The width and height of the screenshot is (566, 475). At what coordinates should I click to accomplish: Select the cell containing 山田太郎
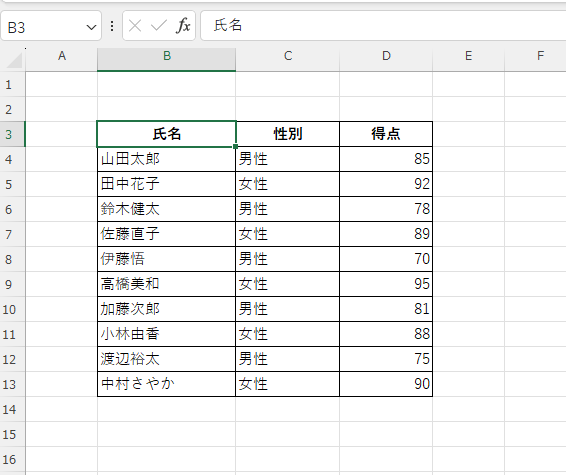pyautogui.click(x=166, y=159)
